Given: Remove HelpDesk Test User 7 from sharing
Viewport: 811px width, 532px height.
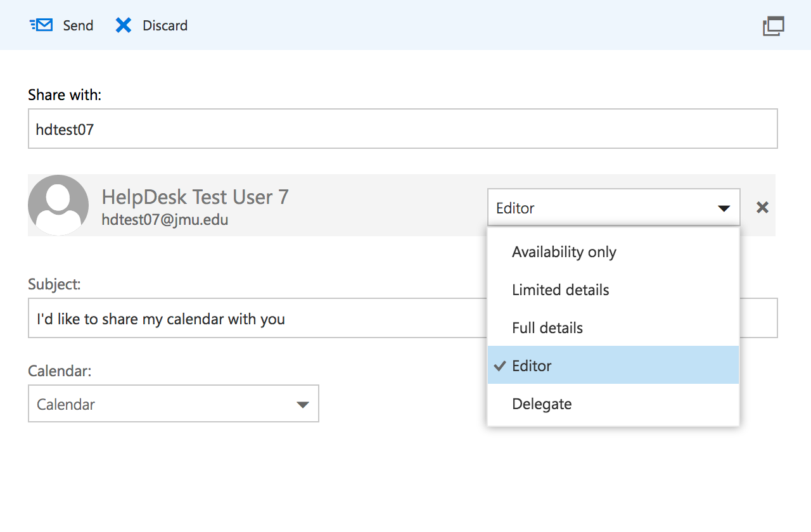Looking at the screenshot, I should click(762, 207).
